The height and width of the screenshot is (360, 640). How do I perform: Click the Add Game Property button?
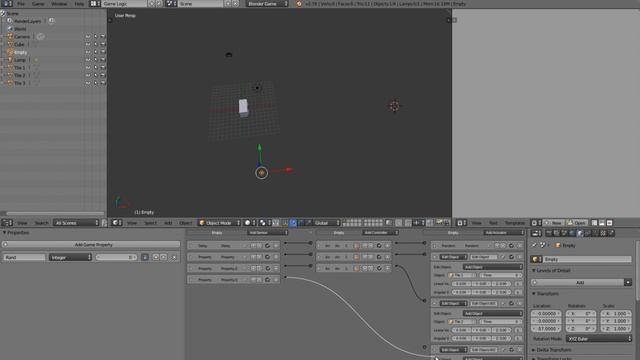(x=91, y=244)
